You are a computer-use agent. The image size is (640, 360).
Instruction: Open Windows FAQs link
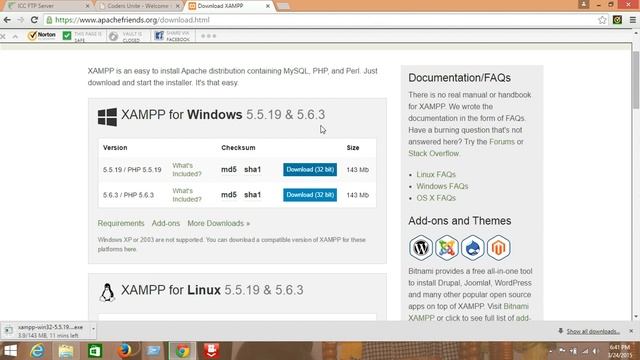(442, 186)
